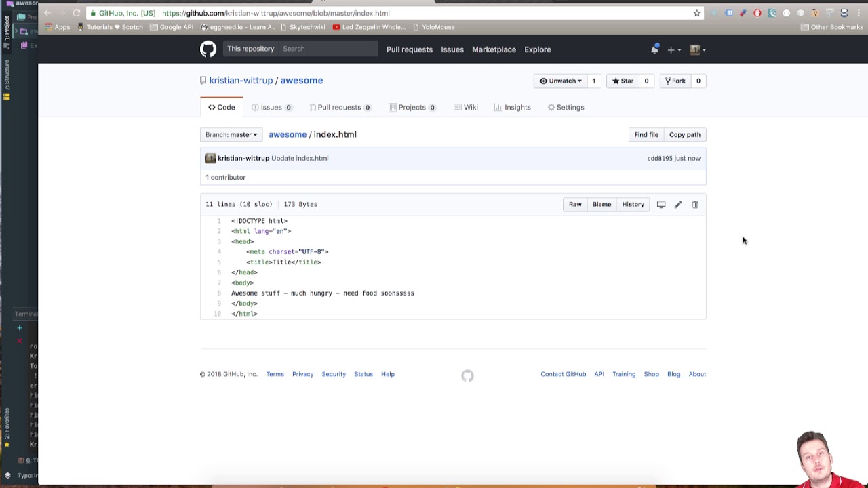Open the Contact GitHub footer link
This screenshot has height=488, width=868.
(x=563, y=374)
